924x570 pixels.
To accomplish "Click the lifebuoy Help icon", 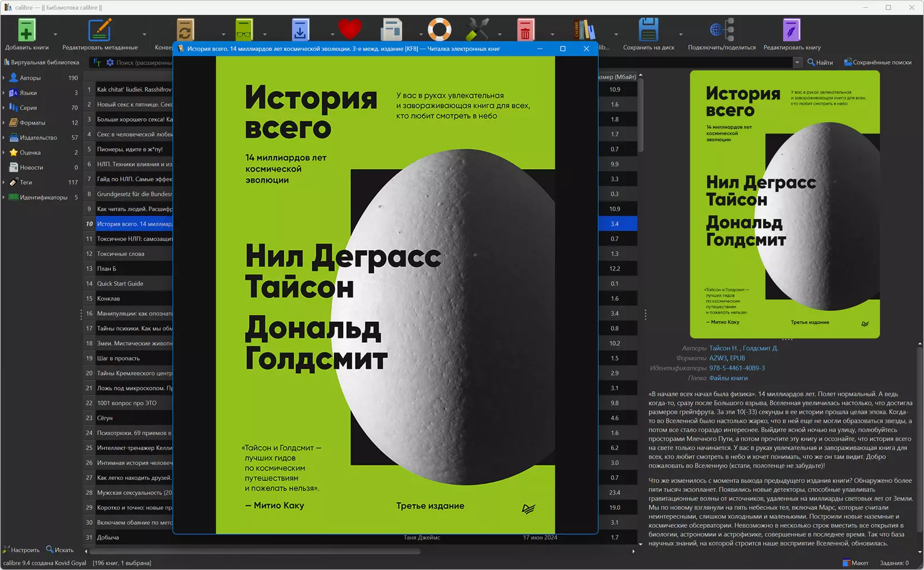I will click(439, 30).
